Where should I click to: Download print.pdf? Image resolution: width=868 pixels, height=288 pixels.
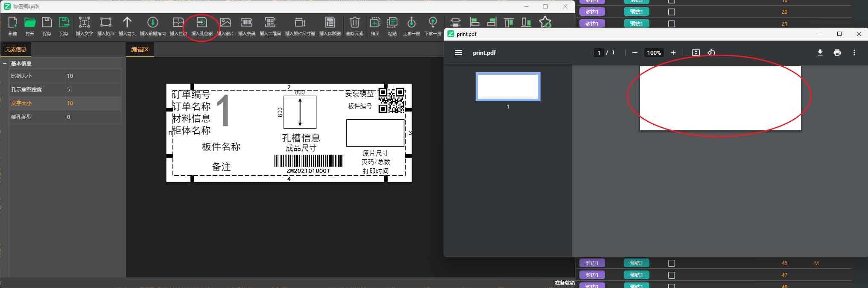pyautogui.click(x=820, y=53)
